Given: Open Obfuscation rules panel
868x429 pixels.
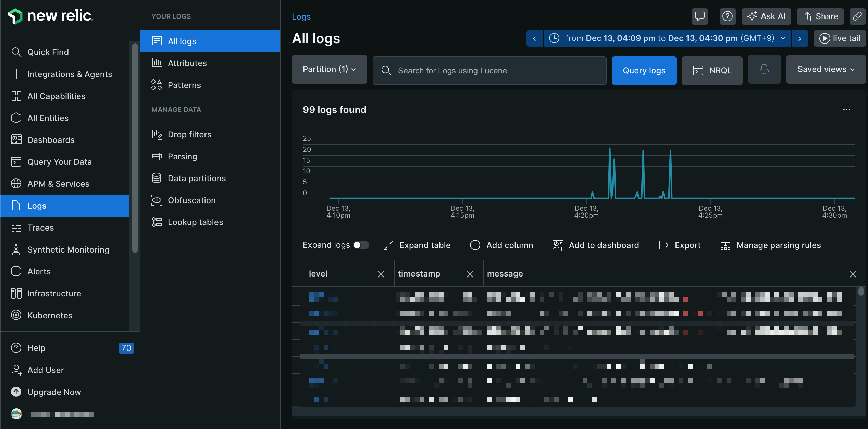Looking at the screenshot, I should (x=191, y=200).
